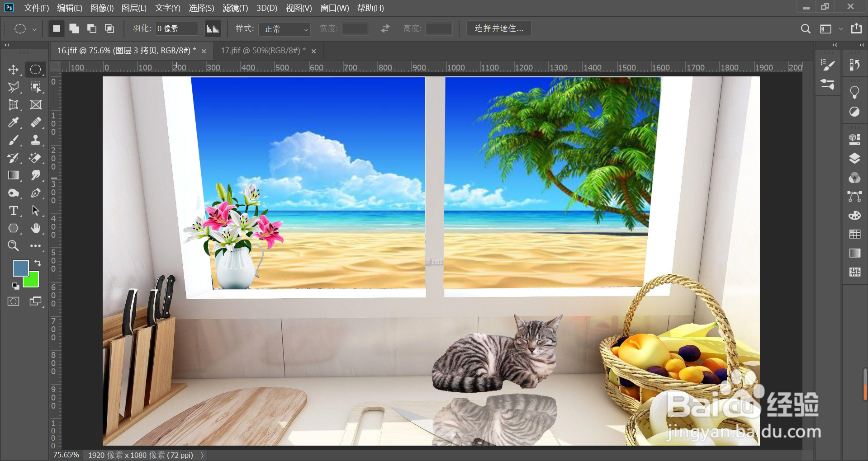Expand the status bar info arrow
Image resolution: width=868 pixels, height=461 pixels.
(x=202, y=455)
